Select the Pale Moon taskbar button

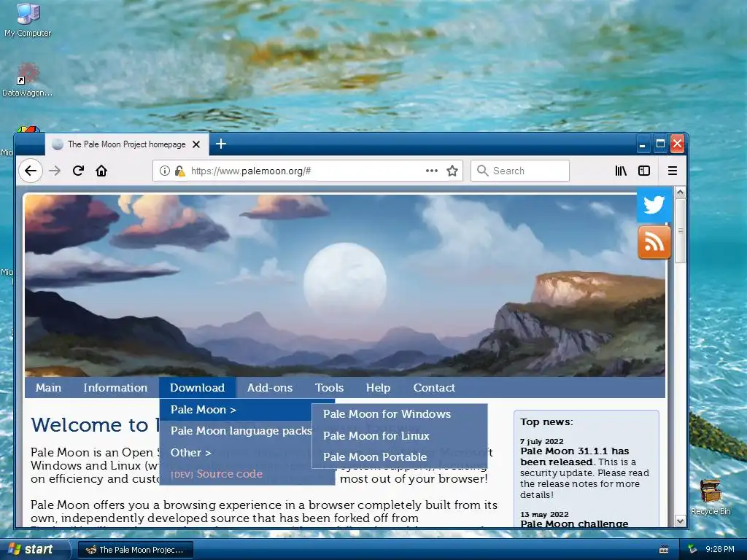(x=135, y=550)
